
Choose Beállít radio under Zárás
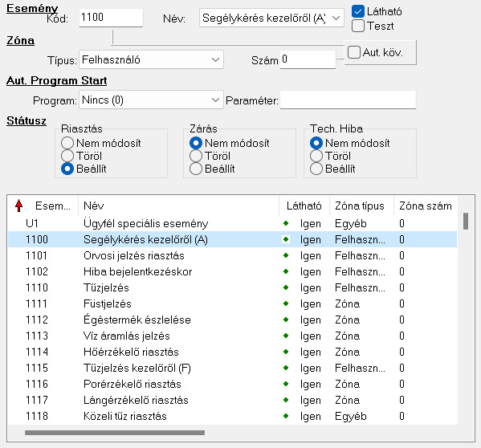pos(196,169)
